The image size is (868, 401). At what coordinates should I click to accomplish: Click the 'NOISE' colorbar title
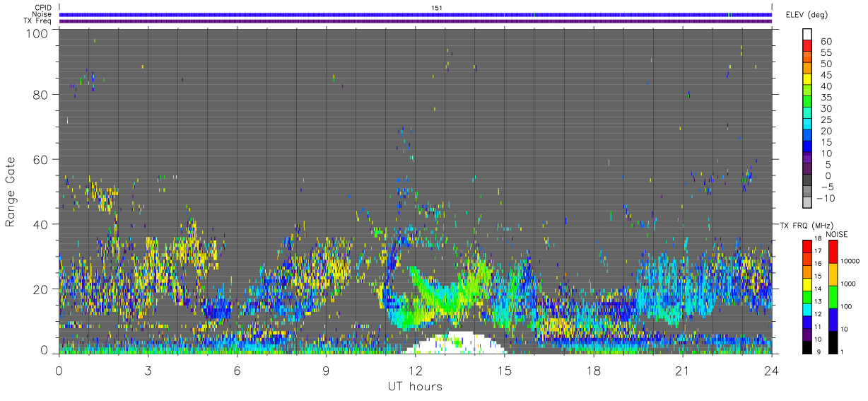pos(836,234)
